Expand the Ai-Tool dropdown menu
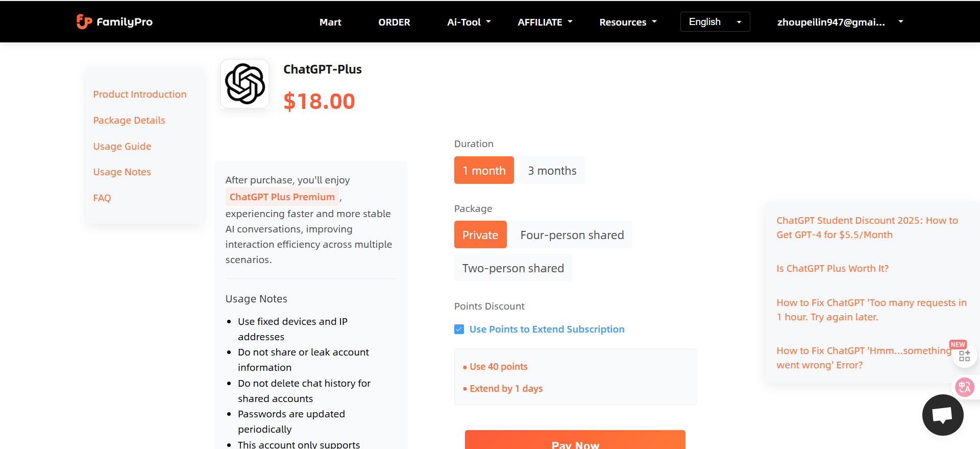The height and width of the screenshot is (449, 980). (x=469, y=22)
